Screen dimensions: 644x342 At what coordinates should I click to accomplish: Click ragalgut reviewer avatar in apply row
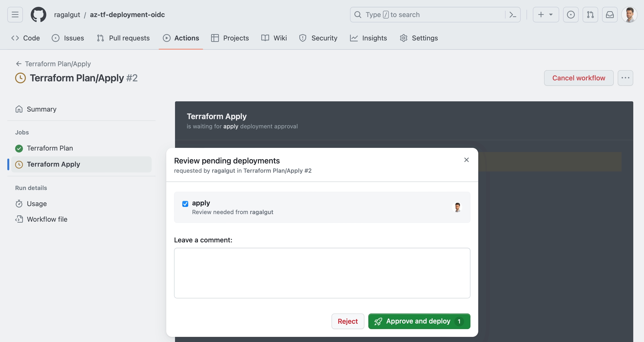click(457, 207)
